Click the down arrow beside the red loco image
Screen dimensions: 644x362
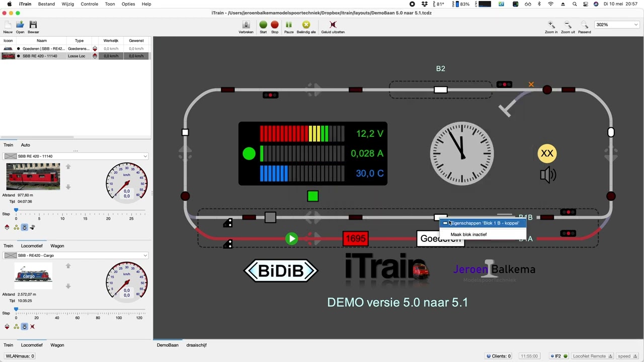[68, 187]
